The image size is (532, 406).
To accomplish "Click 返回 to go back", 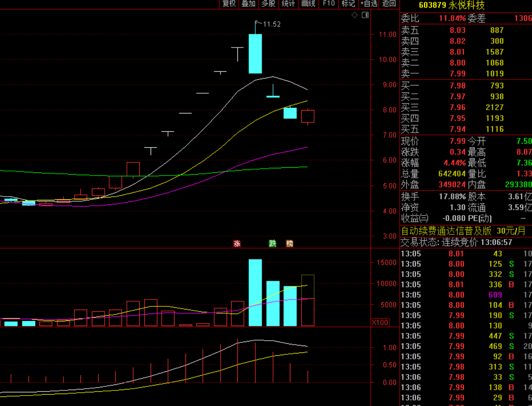I will pyautogui.click(x=389, y=4).
